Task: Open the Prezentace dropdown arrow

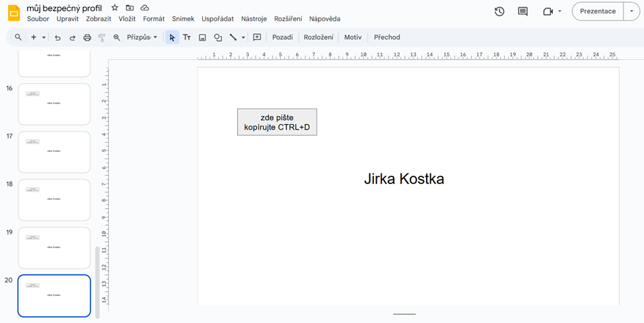Action: click(632, 12)
